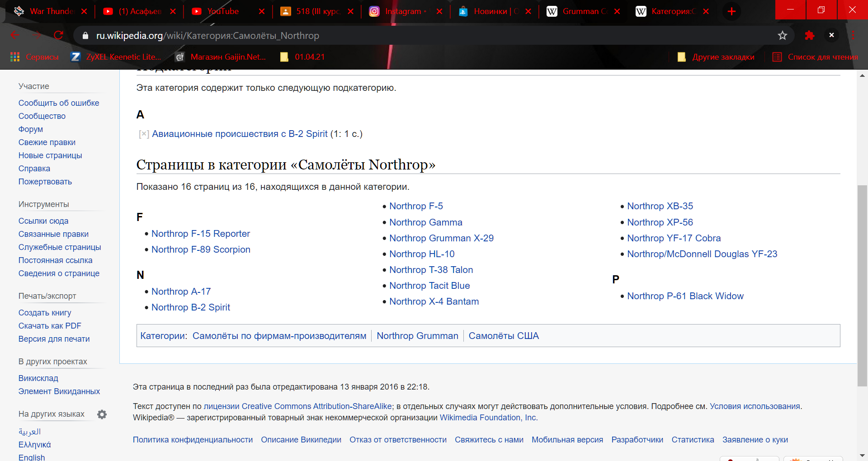Open Northrop F-5 article
The width and height of the screenshot is (868, 461).
(x=416, y=206)
